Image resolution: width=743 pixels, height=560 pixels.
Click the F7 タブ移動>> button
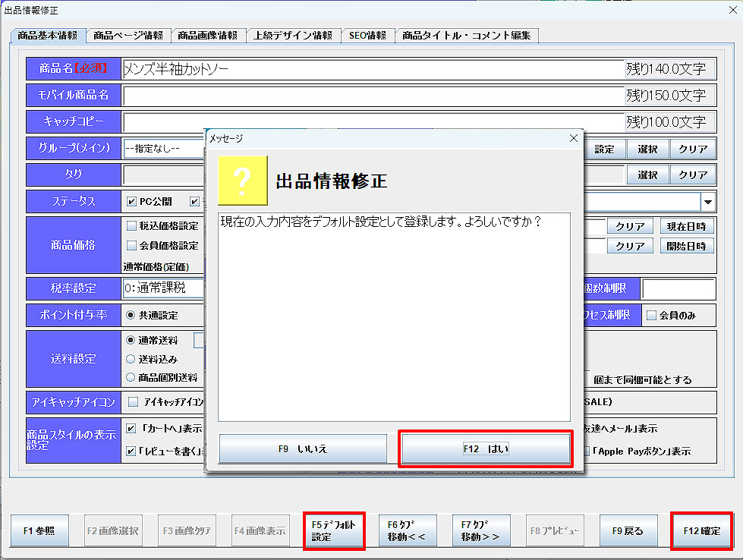[481, 530]
